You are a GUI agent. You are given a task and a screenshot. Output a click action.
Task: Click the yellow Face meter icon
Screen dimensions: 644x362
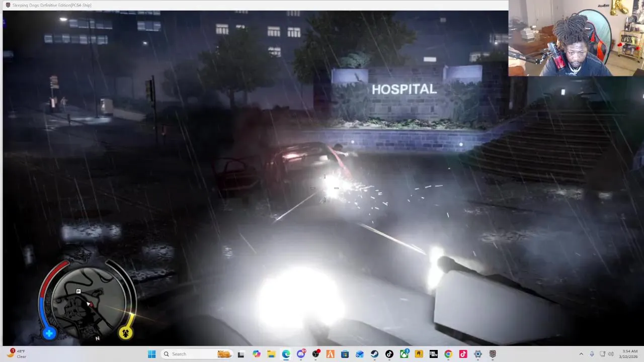pyautogui.click(x=125, y=332)
